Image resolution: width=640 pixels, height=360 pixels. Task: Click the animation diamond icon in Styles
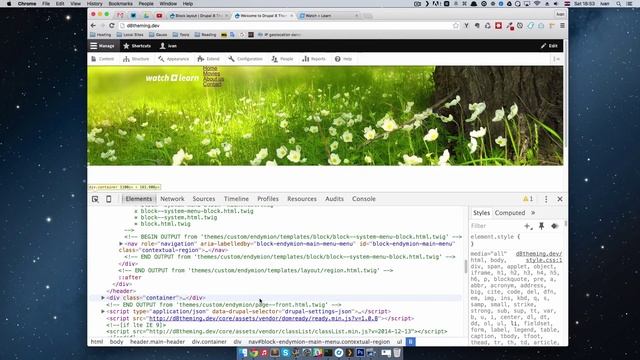(x=554, y=226)
